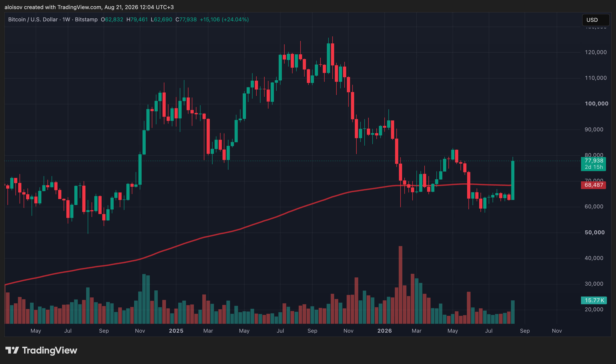The width and height of the screenshot is (616, 364).
Task: Click the red 68,487 moving average label
Action: 593,185
